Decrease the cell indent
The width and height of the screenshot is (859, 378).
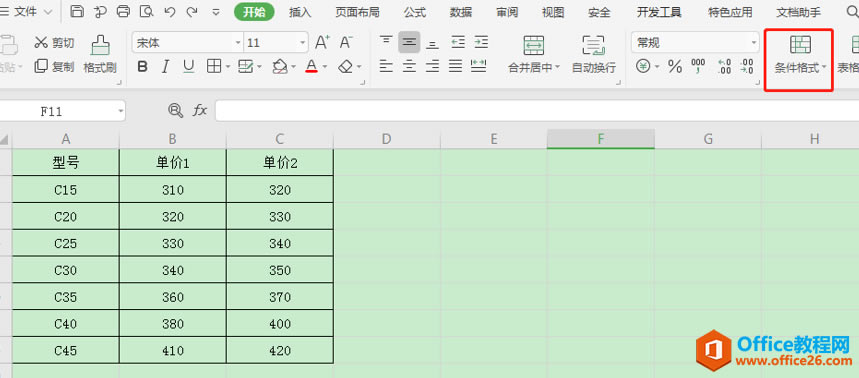coord(457,42)
